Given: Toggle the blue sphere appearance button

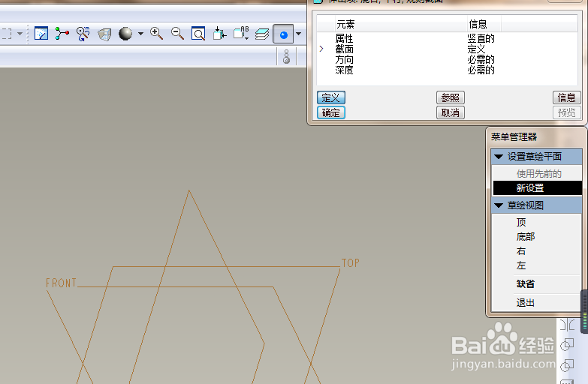Looking at the screenshot, I should tap(284, 34).
